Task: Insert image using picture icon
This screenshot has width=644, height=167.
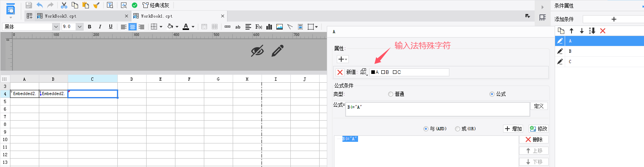Action: pos(280,27)
